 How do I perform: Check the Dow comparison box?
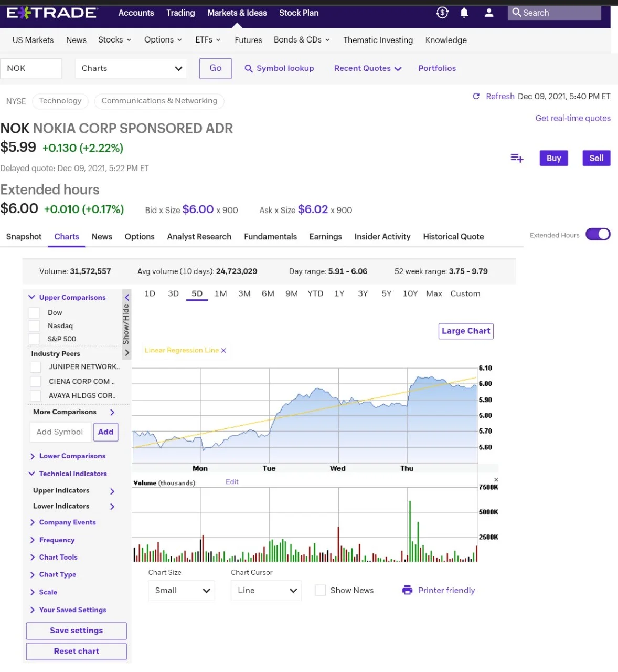[x=35, y=313]
